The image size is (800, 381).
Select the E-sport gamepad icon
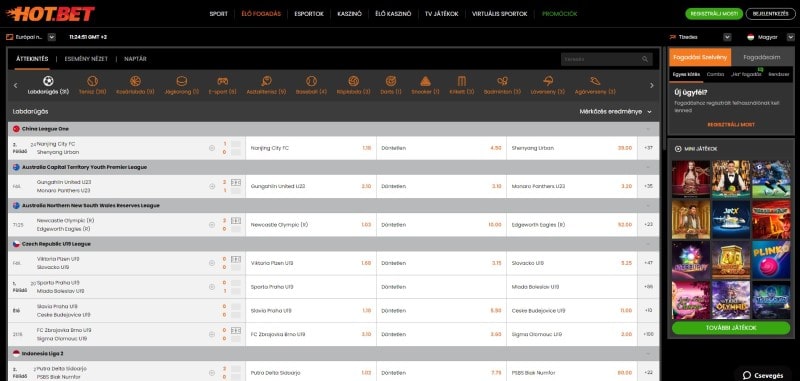(222, 81)
